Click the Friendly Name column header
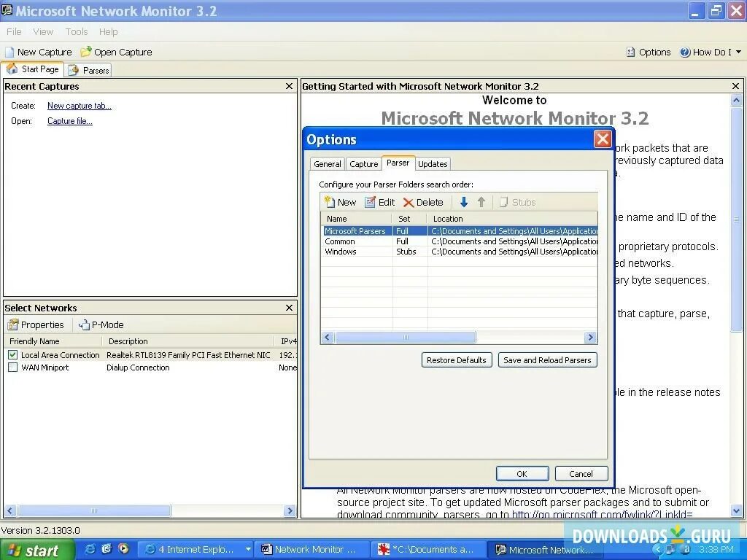The width and height of the screenshot is (747, 560). click(x=53, y=341)
